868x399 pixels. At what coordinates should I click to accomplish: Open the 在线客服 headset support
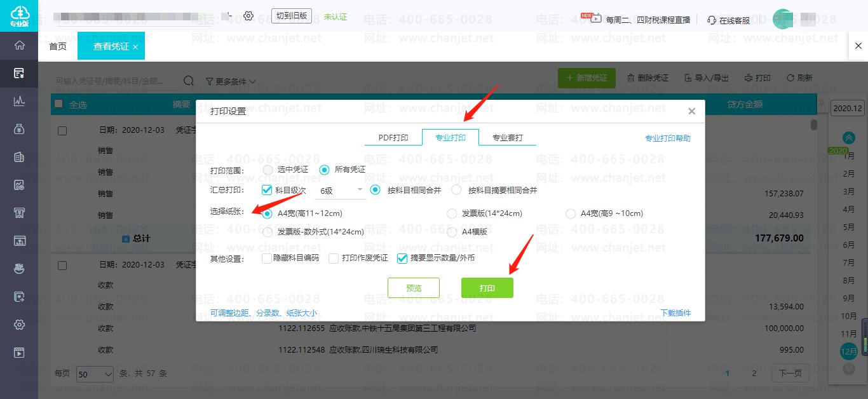[729, 20]
